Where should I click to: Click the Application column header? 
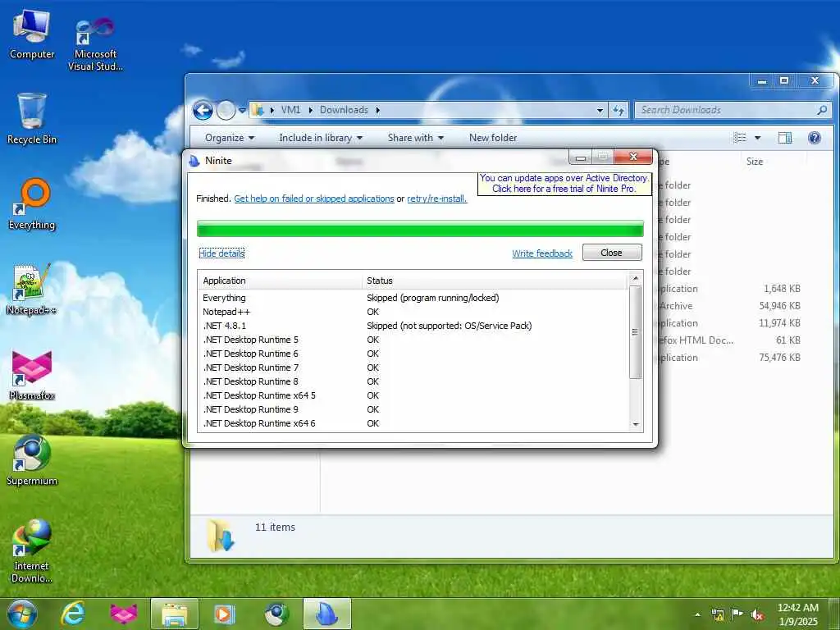[x=280, y=281]
